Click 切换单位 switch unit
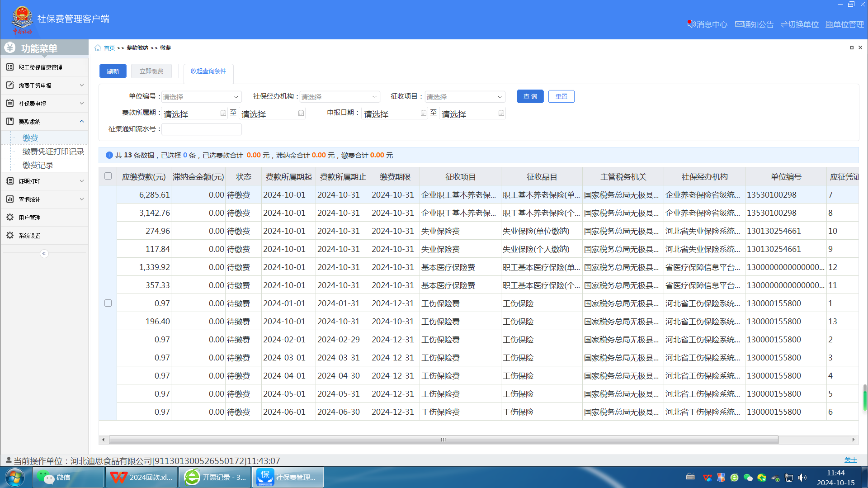The width and height of the screenshot is (868, 488). [800, 24]
